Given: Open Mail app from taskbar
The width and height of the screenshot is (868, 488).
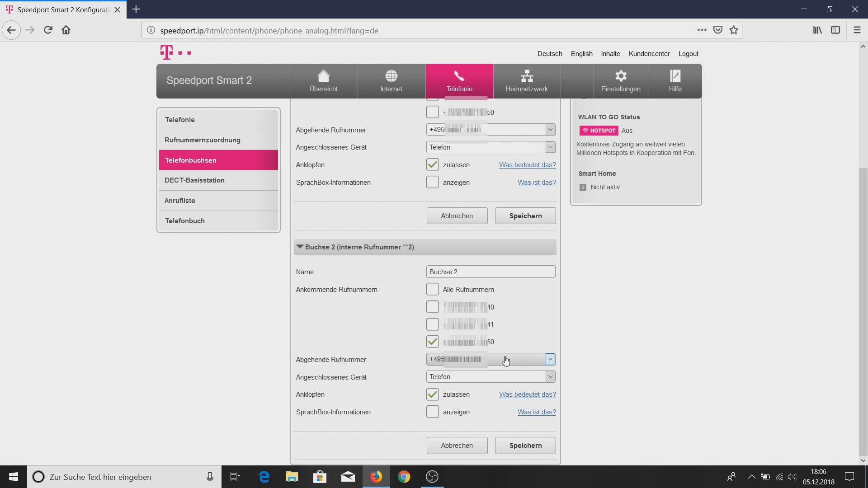Looking at the screenshot, I should 348,477.
